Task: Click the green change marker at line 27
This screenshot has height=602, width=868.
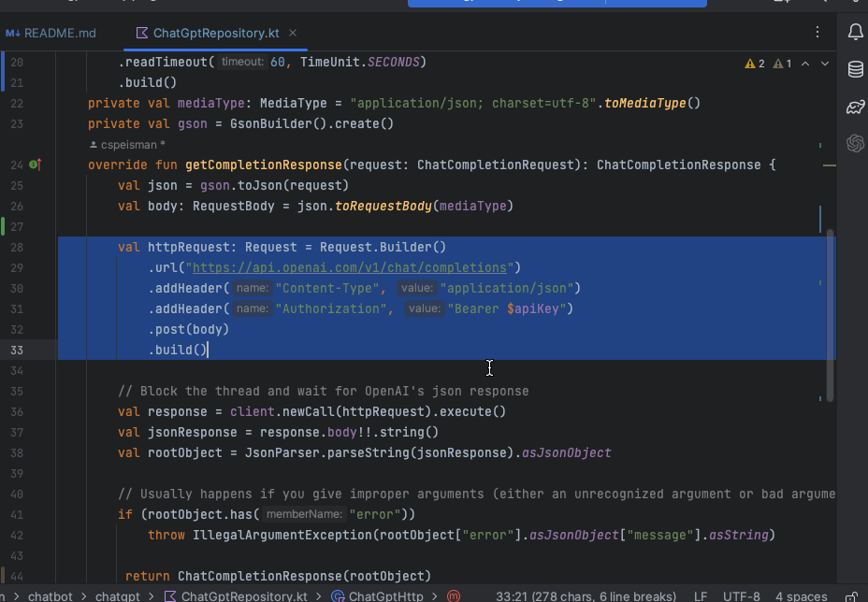Action: [3, 226]
